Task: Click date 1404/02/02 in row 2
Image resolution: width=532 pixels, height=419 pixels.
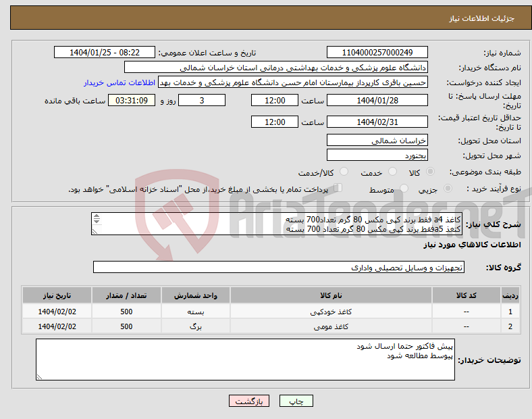Action: (57, 326)
